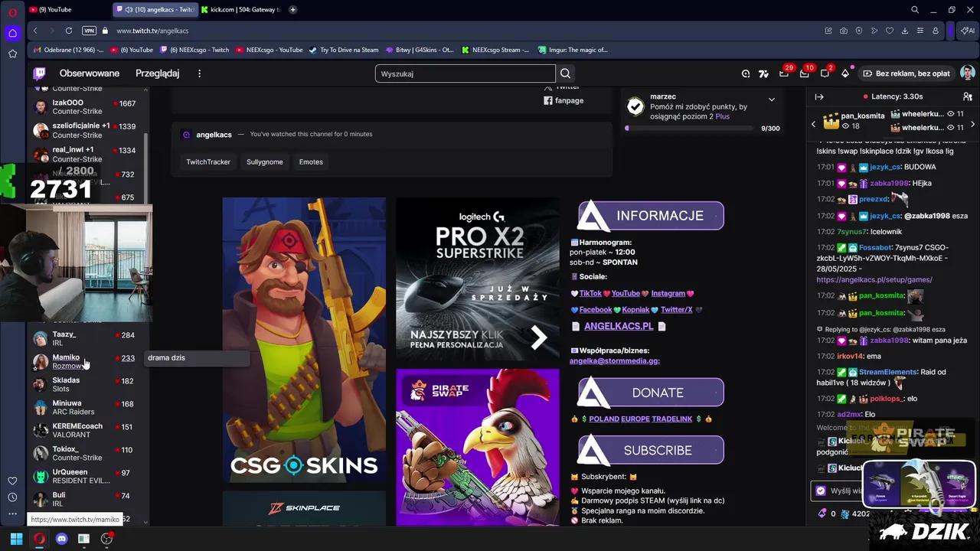Open inbox icon with 10 badge
Image resolution: width=980 pixels, height=551 pixels.
click(x=804, y=73)
